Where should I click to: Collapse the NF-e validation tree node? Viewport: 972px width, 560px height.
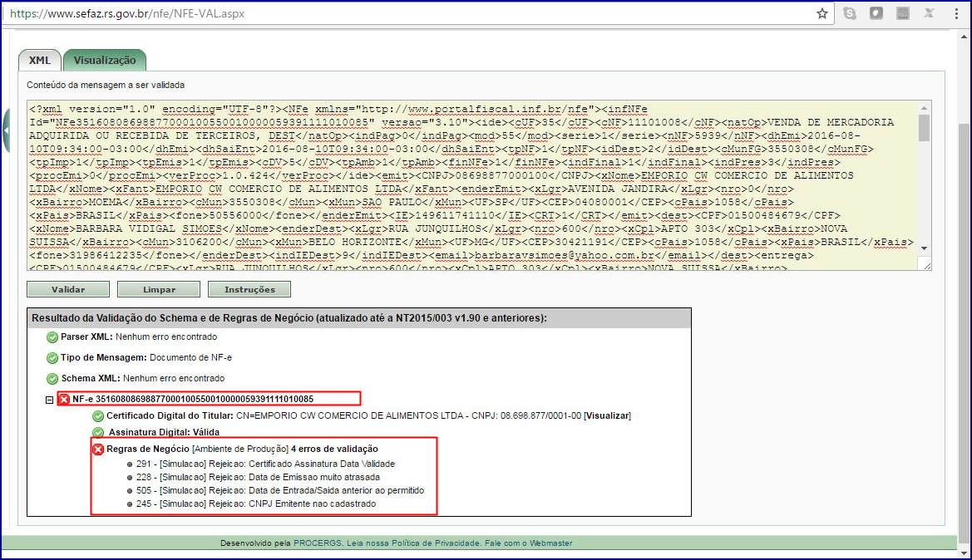point(50,400)
